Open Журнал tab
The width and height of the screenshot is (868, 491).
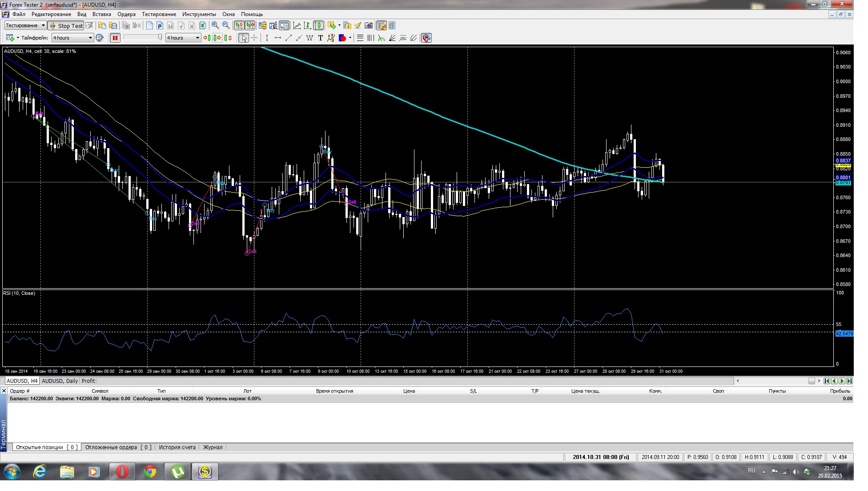213,447
